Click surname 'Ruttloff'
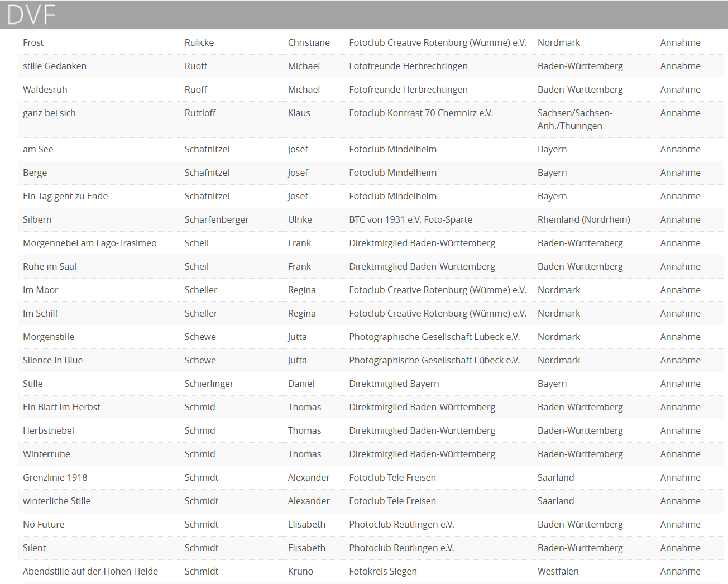Image resolution: width=728 pixels, height=584 pixels. 200,113
